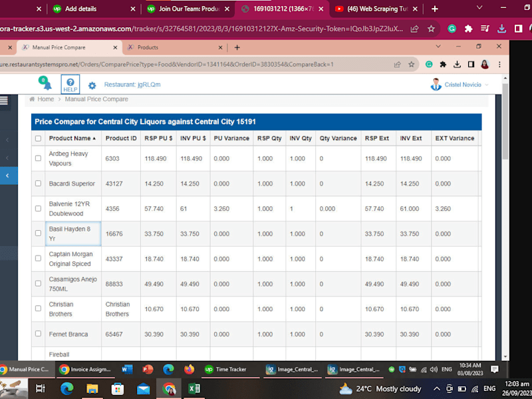532x399 pixels.
Task: Open Firefox in inner taskbar
Action: tap(189, 369)
